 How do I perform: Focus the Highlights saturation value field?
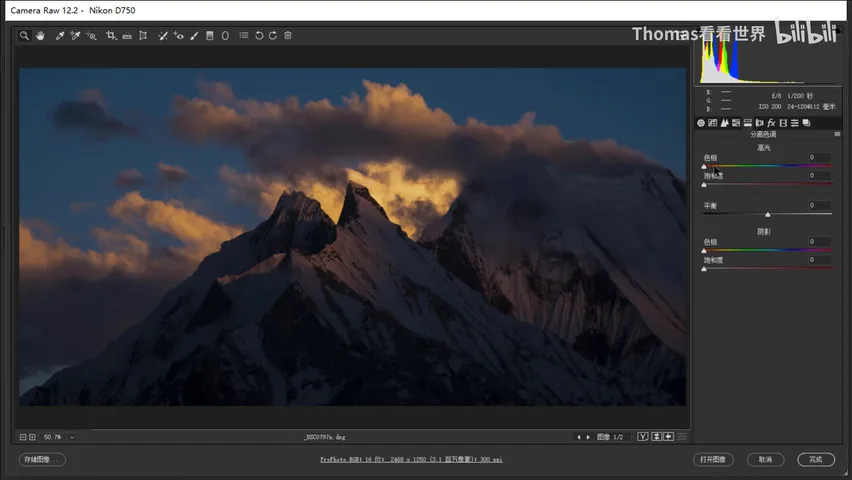[819, 175]
